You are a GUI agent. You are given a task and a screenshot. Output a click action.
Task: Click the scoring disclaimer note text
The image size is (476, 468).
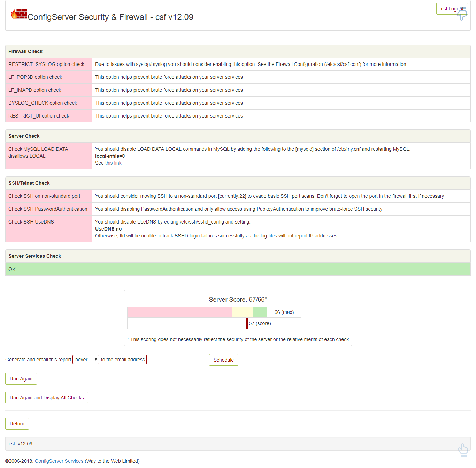(x=238, y=339)
